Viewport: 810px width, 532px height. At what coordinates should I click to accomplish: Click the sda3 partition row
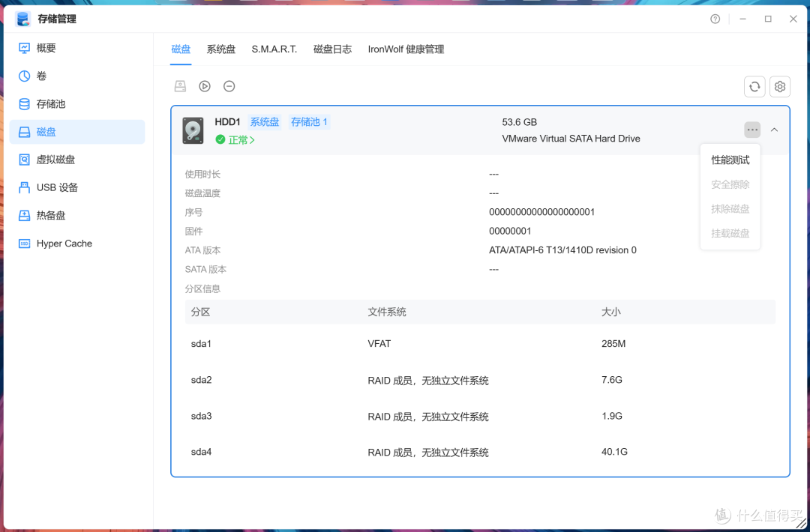coord(480,416)
